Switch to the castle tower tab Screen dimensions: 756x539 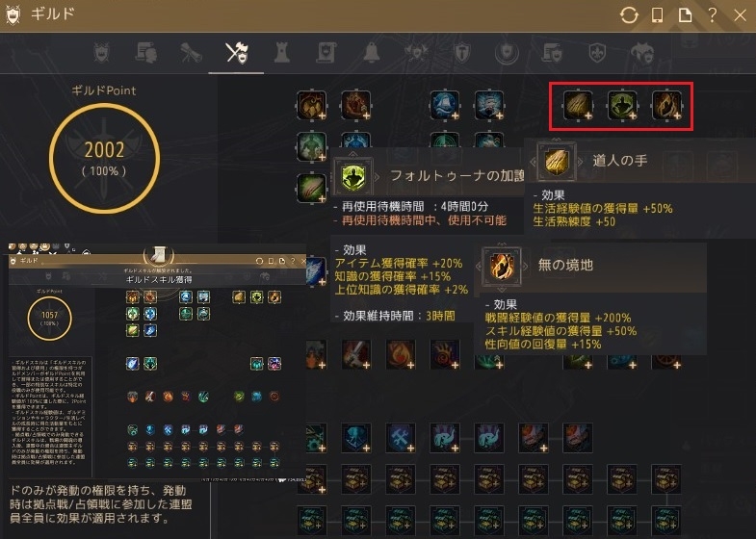tap(282, 53)
